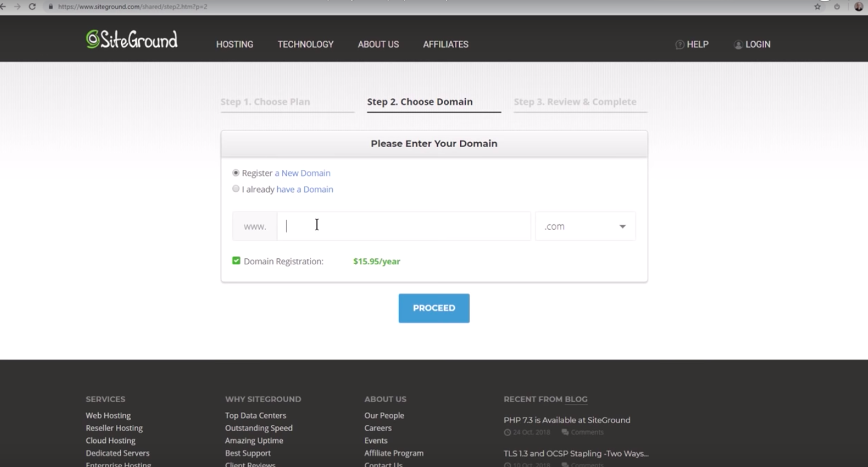Click the PROCEED button
Viewport: 868px width, 467px height.
click(434, 308)
